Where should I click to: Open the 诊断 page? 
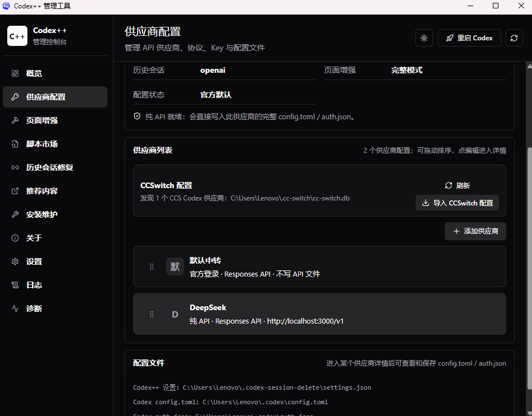tap(55, 309)
